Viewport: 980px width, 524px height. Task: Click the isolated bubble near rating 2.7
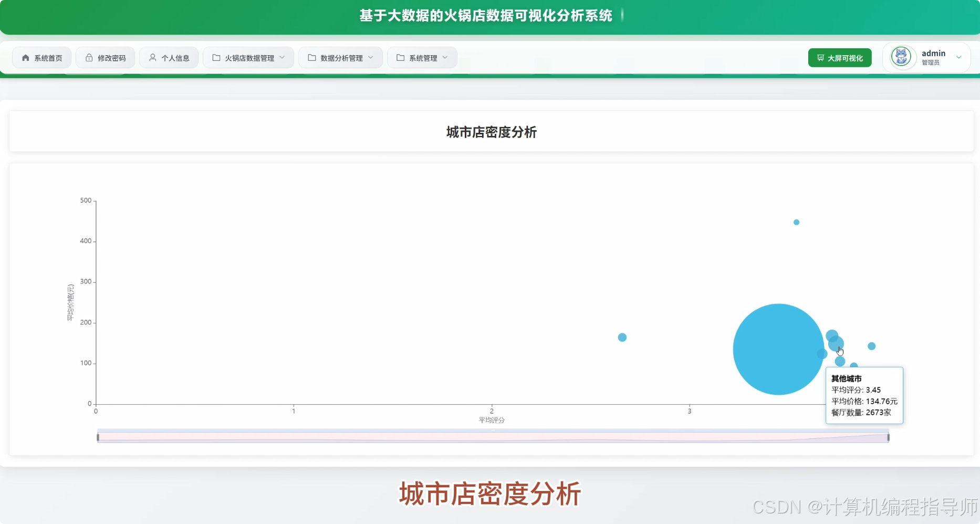[622, 337]
